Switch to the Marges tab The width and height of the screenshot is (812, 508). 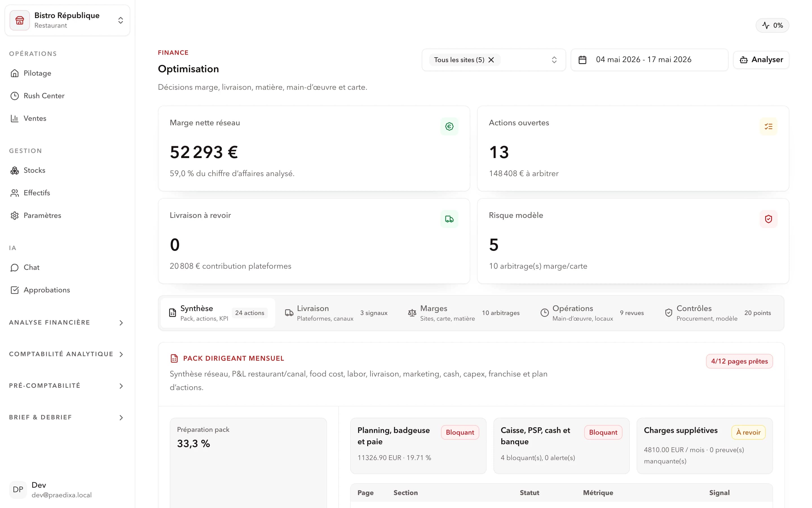[464, 313]
